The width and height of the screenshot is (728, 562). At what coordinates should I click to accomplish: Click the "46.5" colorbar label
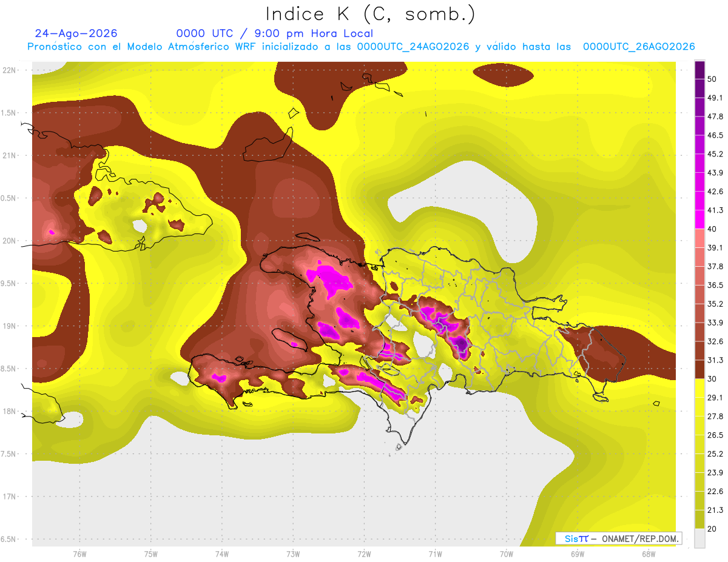point(715,135)
